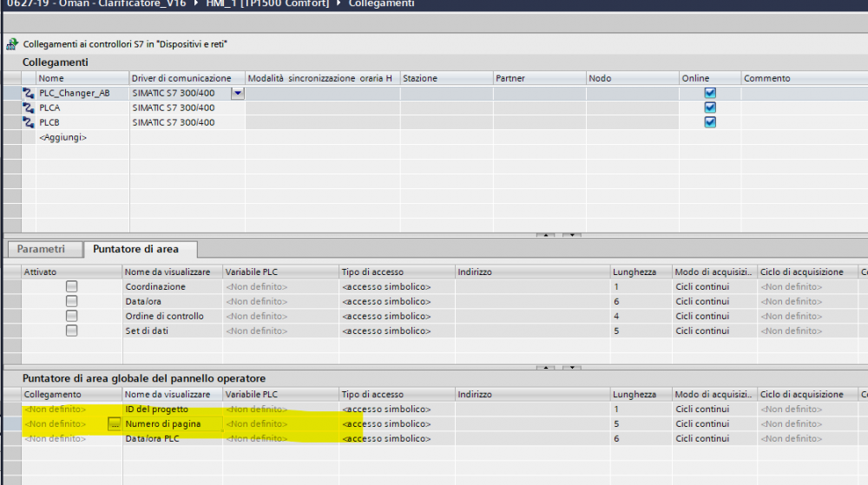868x485 pixels.
Task: Click the Online column header
Action: pyautogui.click(x=710, y=78)
